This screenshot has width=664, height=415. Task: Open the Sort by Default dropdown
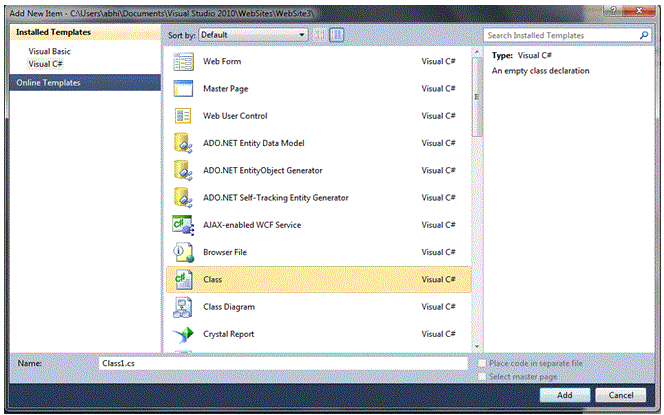coord(253,35)
